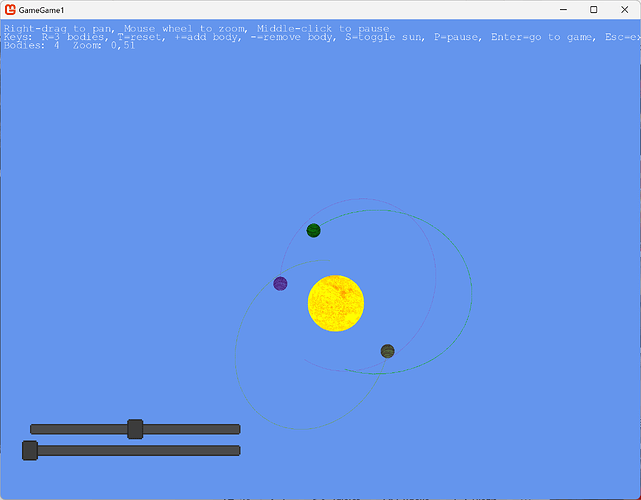
Task: Click the upper slider's handle
Action: coord(135,429)
